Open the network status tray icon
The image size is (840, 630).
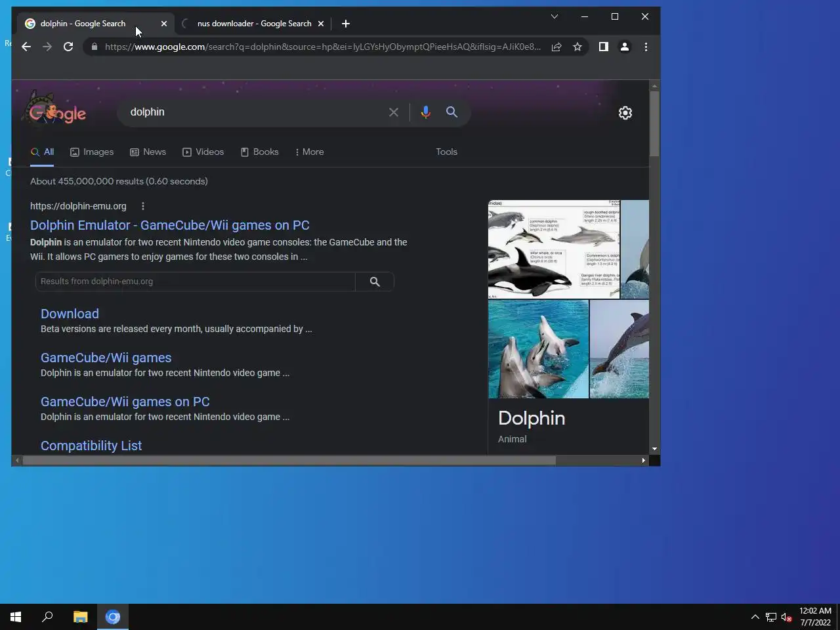(771, 617)
